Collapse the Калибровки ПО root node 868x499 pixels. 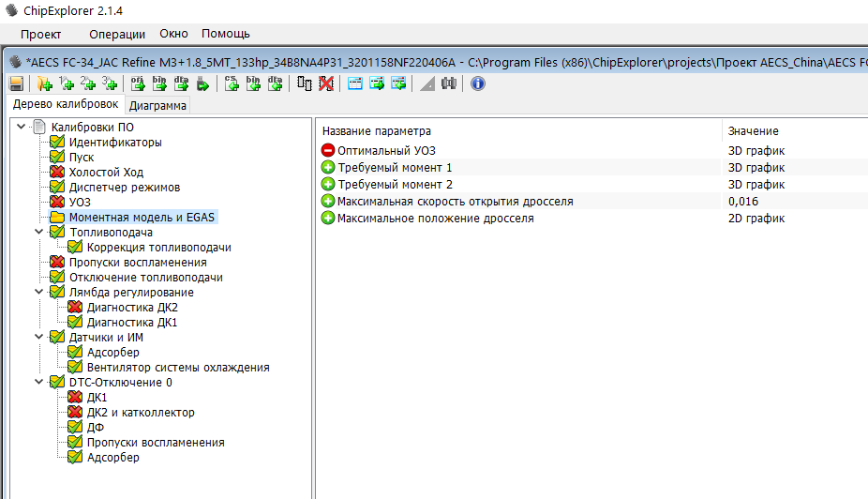[x=21, y=128]
